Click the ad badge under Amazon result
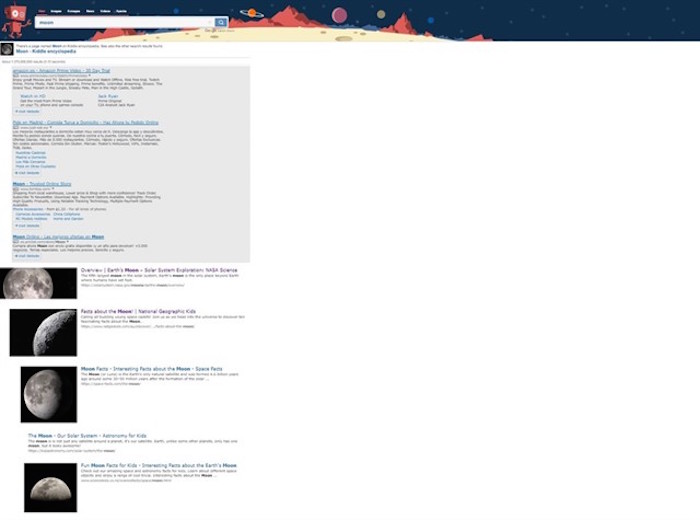 pos(16,76)
